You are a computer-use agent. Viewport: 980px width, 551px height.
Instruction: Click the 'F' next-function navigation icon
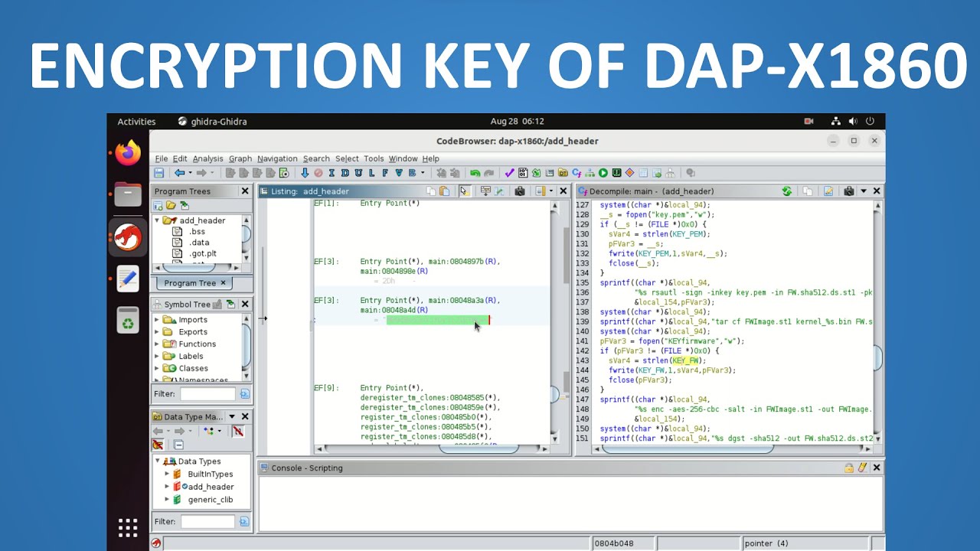click(385, 173)
